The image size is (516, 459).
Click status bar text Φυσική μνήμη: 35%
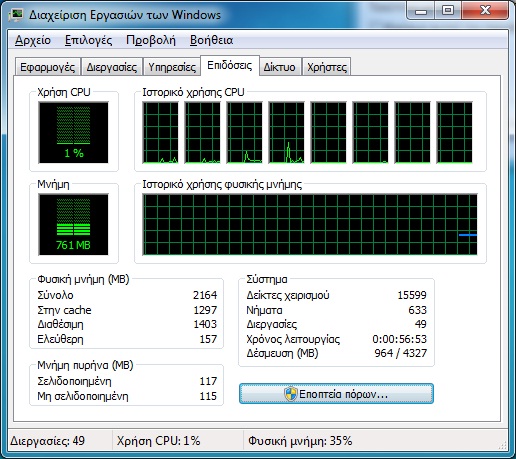tap(300, 441)
